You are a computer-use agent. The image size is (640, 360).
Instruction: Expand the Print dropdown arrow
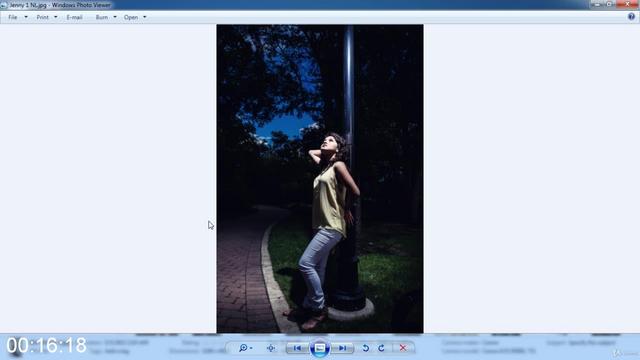point(56,17)
